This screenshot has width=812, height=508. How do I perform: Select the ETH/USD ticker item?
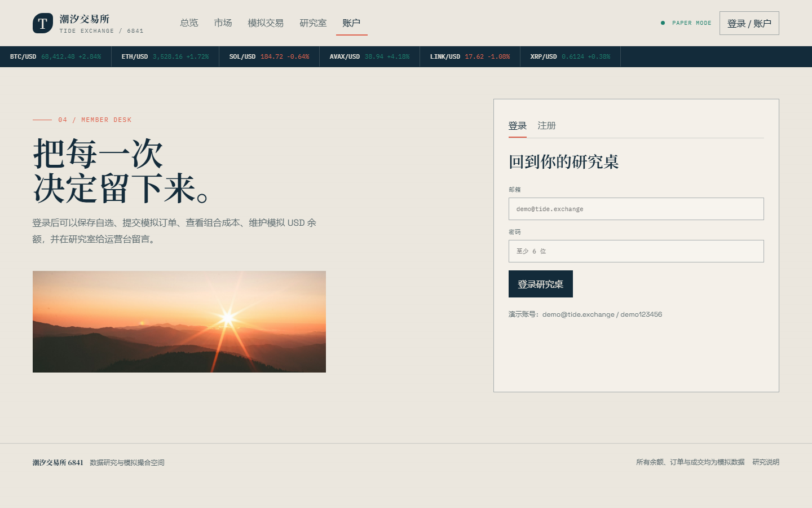tap(165, 56)
